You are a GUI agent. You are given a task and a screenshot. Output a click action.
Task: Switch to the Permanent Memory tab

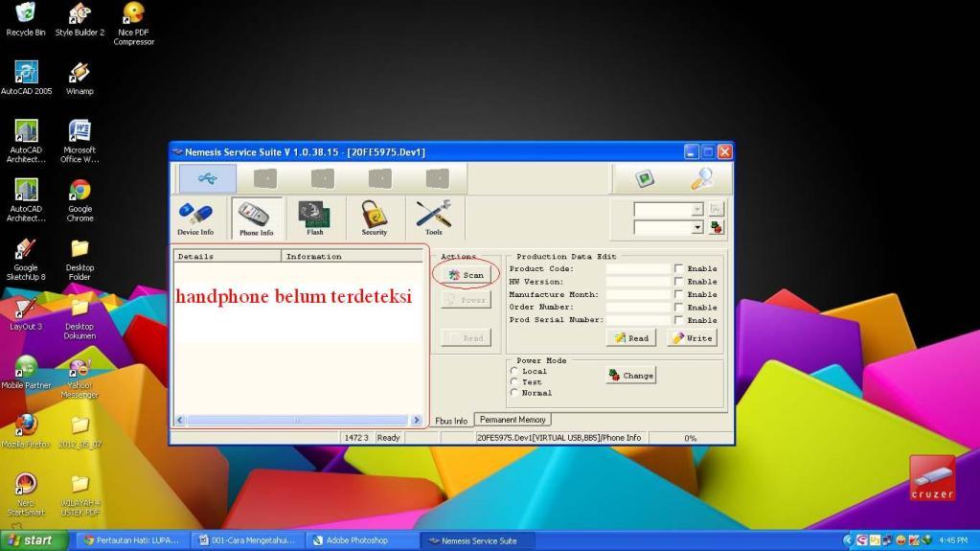(x=513, y=420)
